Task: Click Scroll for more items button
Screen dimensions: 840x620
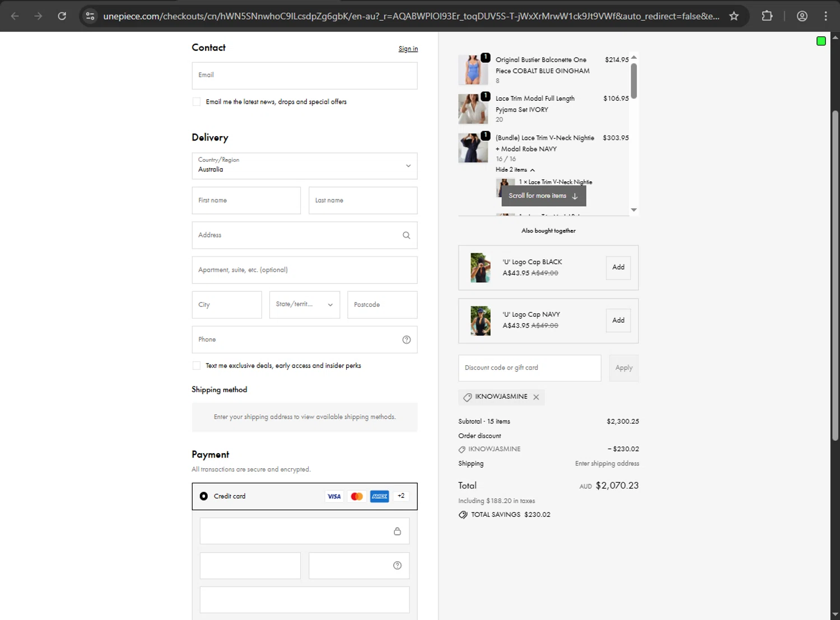Action: click(x=544, y=196)
